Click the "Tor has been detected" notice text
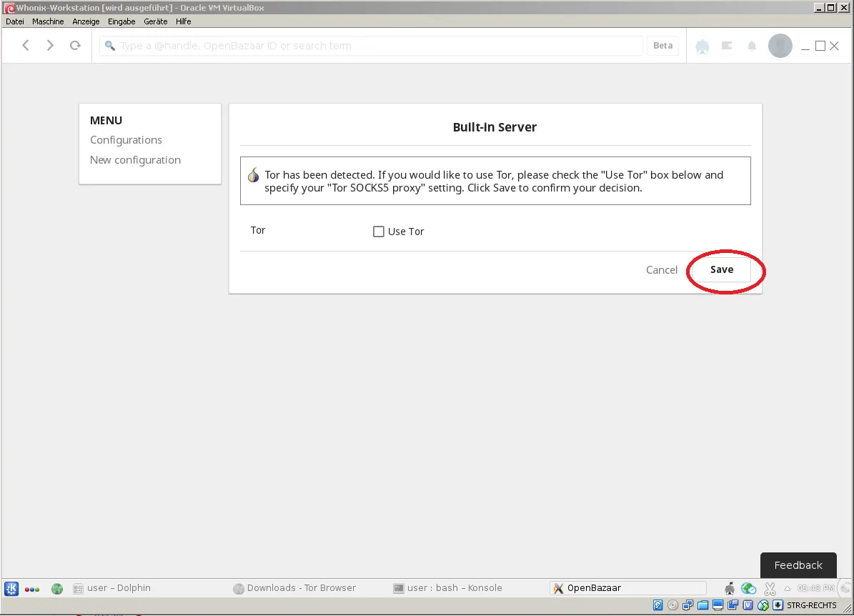This screenshot has width=854, height=616. (494, 182)
